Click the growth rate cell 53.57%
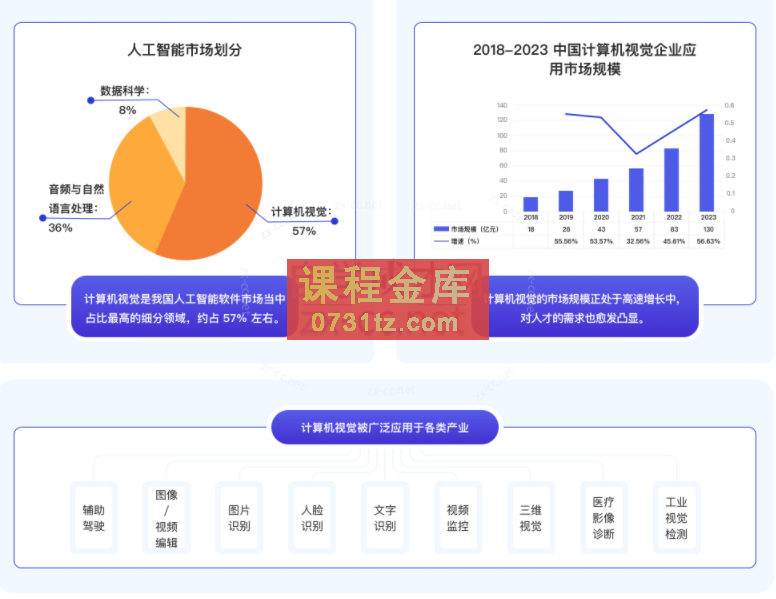This screenshot has height=599, width=776. (601, 242)
